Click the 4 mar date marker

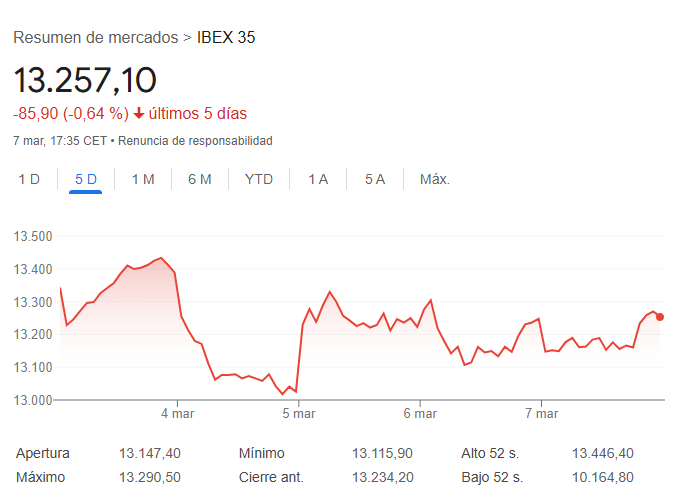177,413
